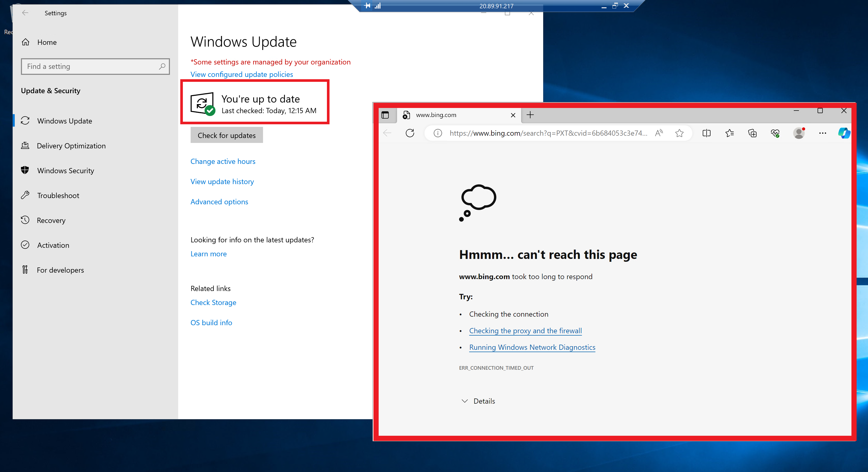Toggle Edge split screen icon

point(707,133)
